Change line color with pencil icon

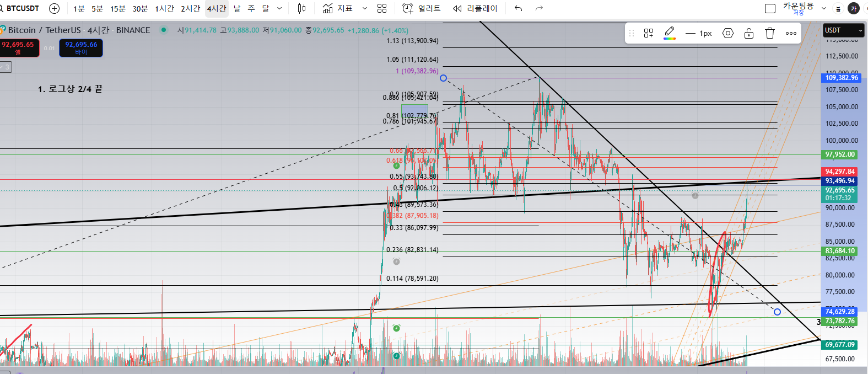coord(670,33)
